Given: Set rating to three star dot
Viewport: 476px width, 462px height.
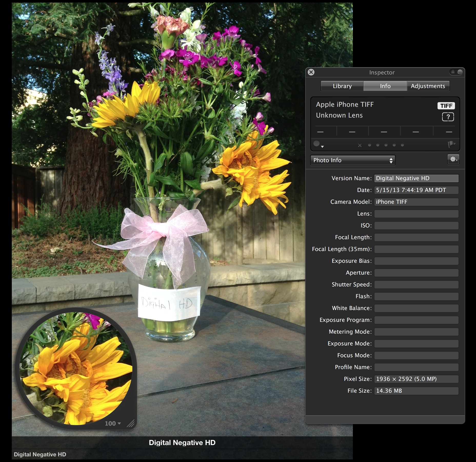Looking at the screenshot, I should 386,145.
